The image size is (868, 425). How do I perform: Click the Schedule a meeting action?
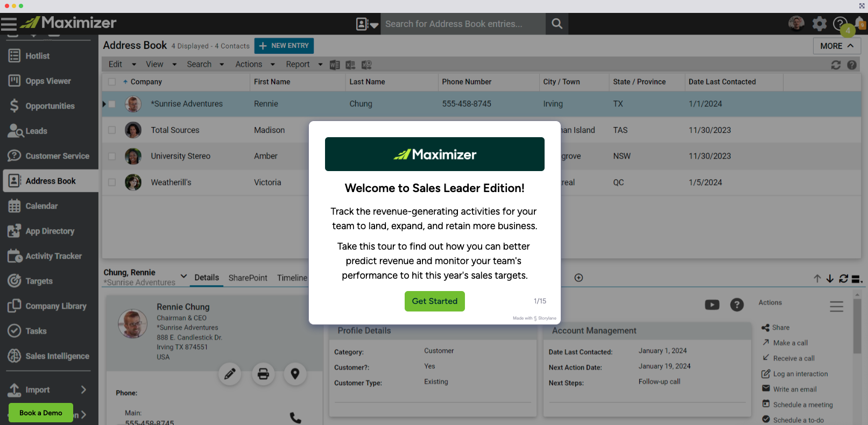coord(797,405)
